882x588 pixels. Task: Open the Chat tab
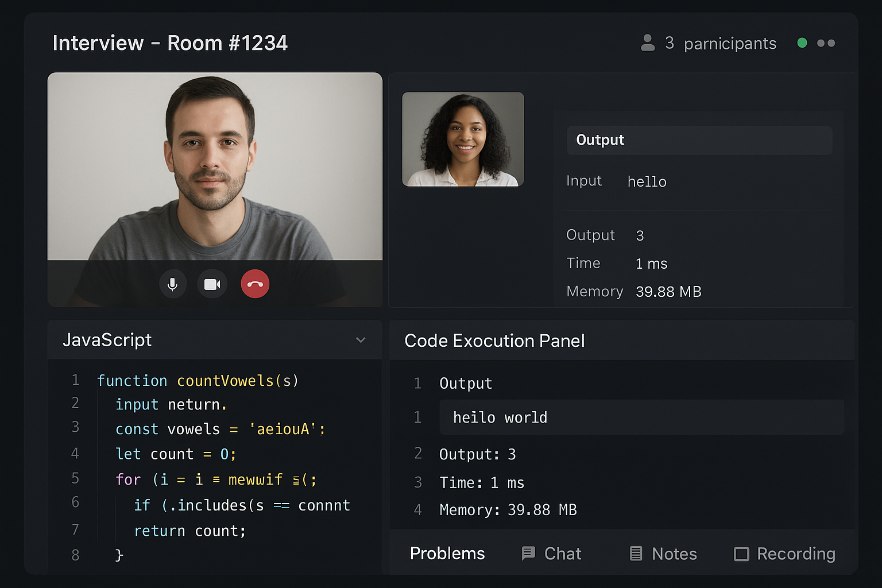click(x=562, y=554)
